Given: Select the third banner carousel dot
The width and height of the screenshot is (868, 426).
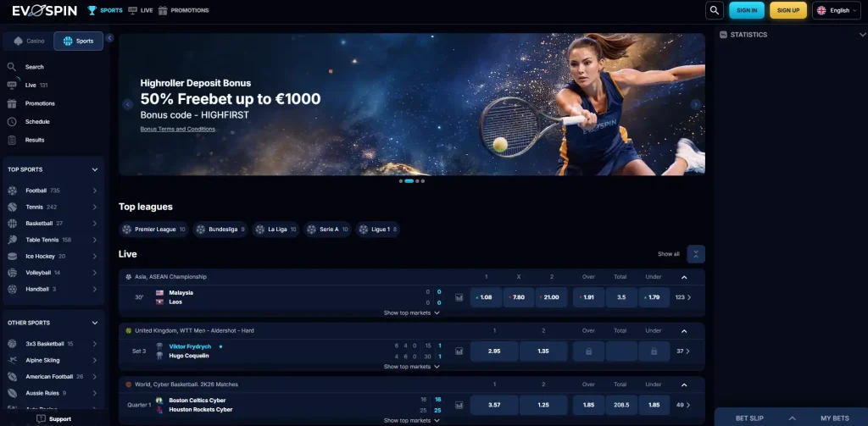Looking at the screenshot, I should 417,181.
